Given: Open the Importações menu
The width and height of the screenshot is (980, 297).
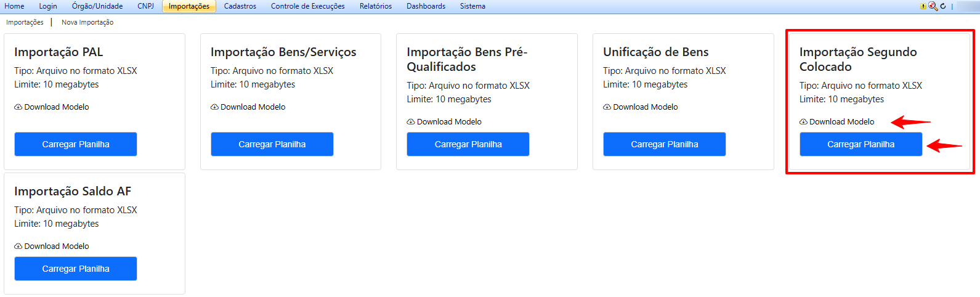Looking at the screenshot, I should click(x=189, y=6).
